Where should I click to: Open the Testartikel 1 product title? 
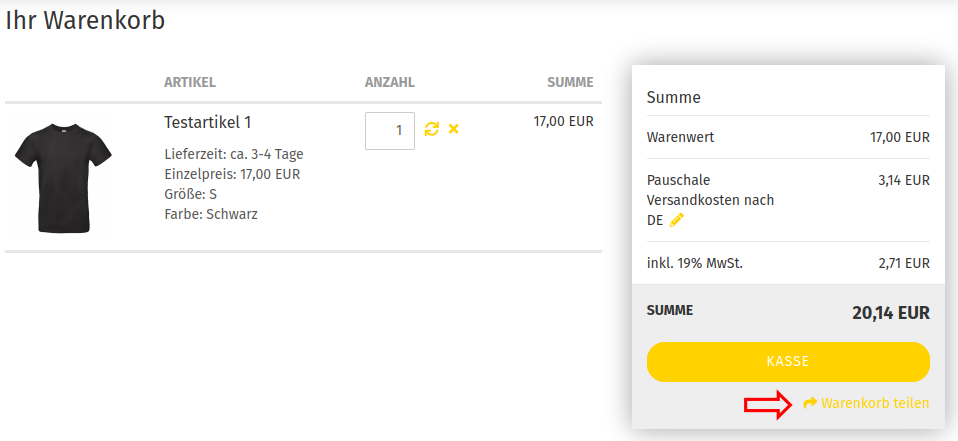point(208,122)
